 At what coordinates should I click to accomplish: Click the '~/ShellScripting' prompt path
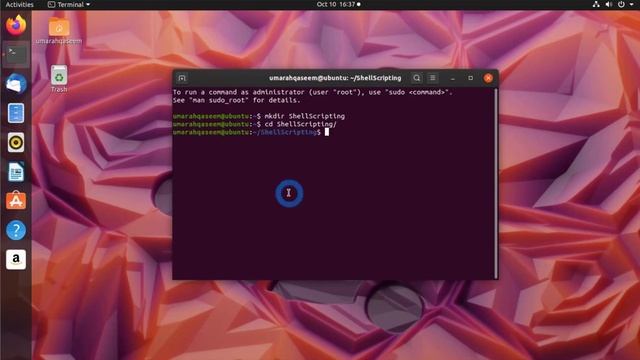(x=284, y=132)
